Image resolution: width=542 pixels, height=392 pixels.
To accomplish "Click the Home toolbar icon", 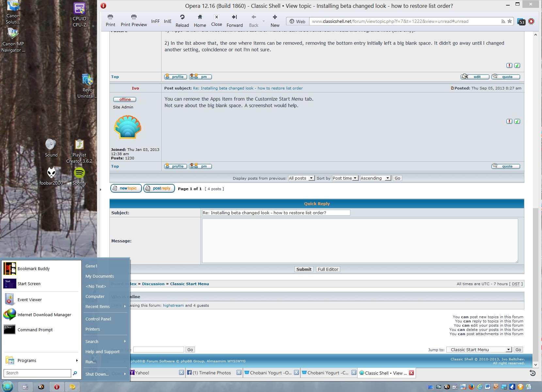I will 200,17.
